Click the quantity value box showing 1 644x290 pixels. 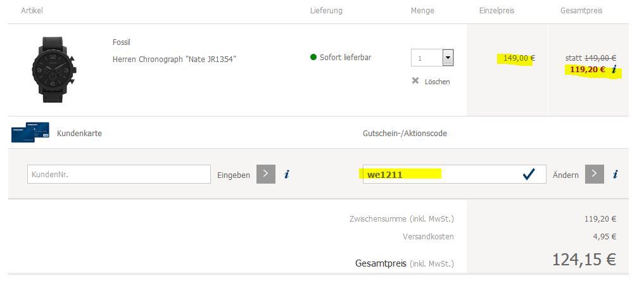tap(426, 58)
